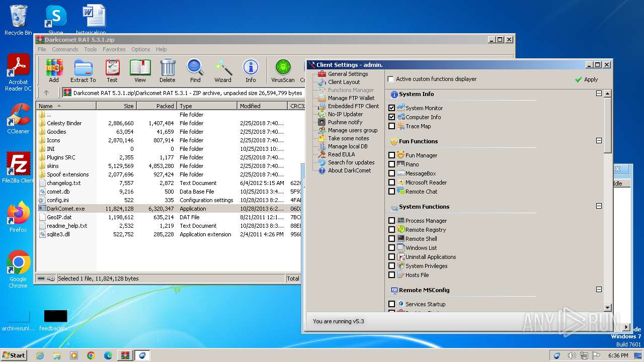The image size is (644, 362).
Task: Open About DarkComet entry
Action: coord(349,170)
